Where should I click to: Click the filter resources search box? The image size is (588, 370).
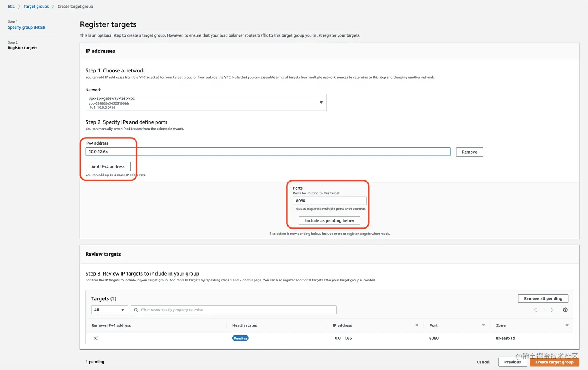[x=237, y=310]
